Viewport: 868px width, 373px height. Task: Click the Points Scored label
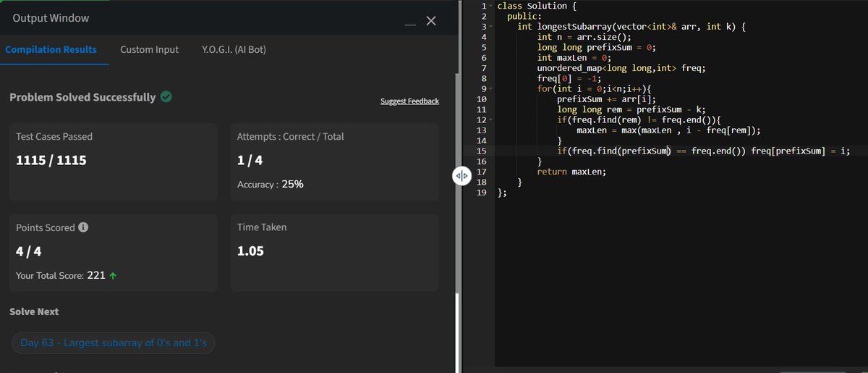[46, 227]
